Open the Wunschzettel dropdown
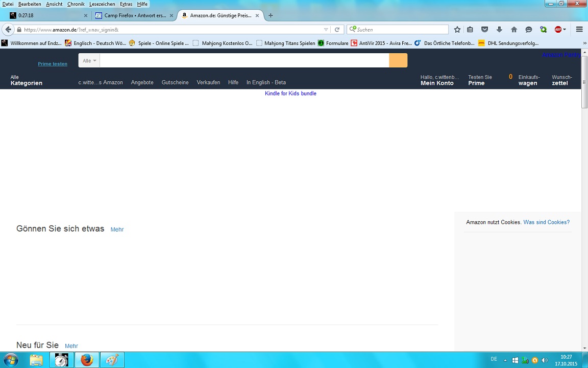The height and width of the screenshot is (368, 588). [562, 80]
